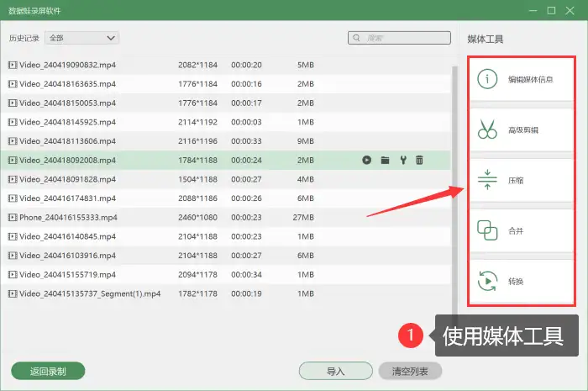This screenshot has width=588, height=391.
Task: Focus the 搜索 search field
Action: click(x=399, y=38)
